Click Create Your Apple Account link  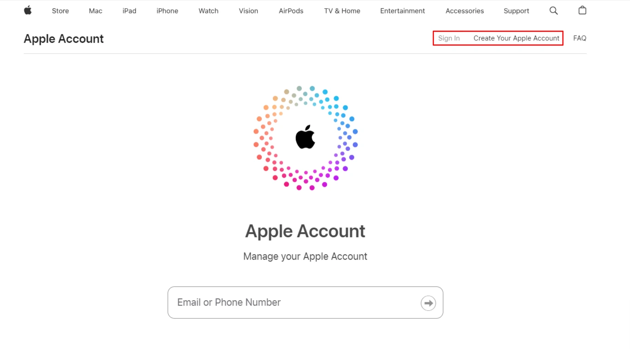[516, 38]
